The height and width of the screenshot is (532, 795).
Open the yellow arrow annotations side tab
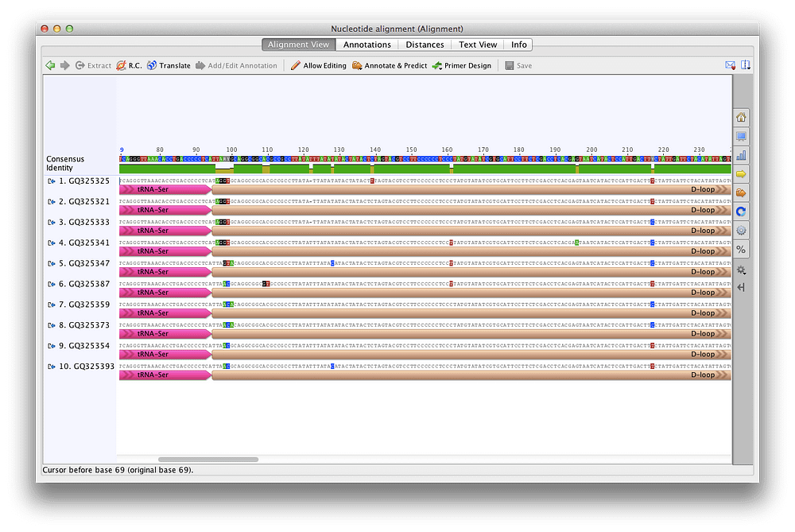[741, 174]
